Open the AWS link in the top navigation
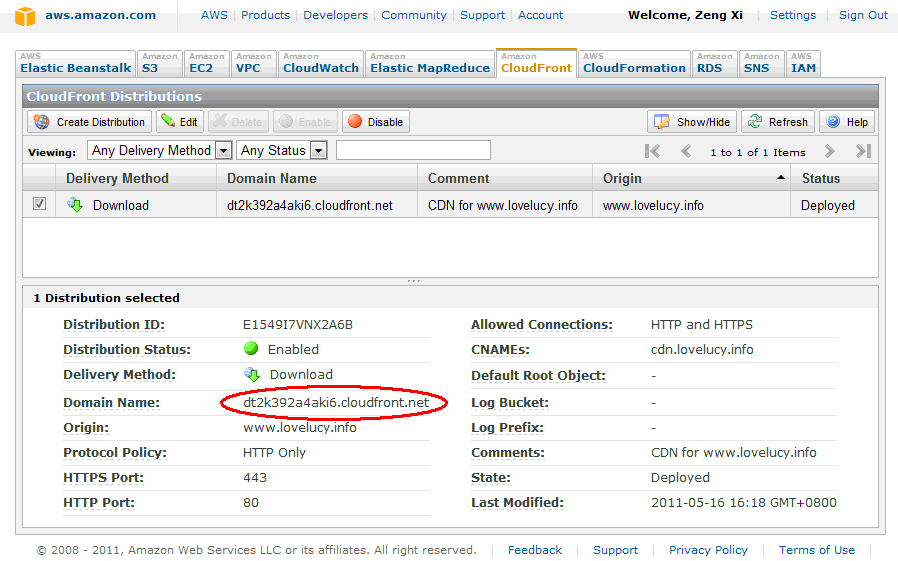898x561 pixels. [x=214, y=15]
